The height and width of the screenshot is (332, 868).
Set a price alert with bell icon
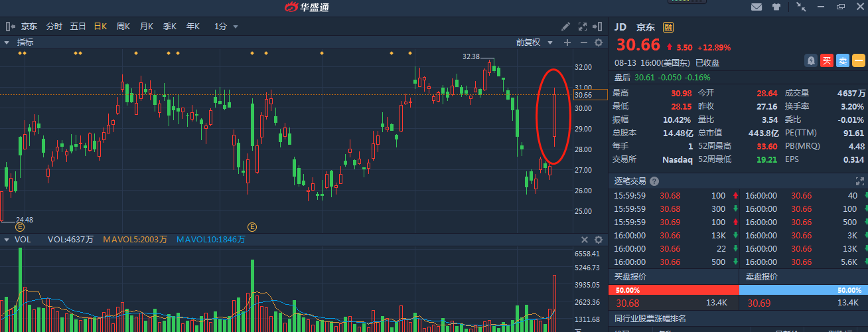coord(811,60)
